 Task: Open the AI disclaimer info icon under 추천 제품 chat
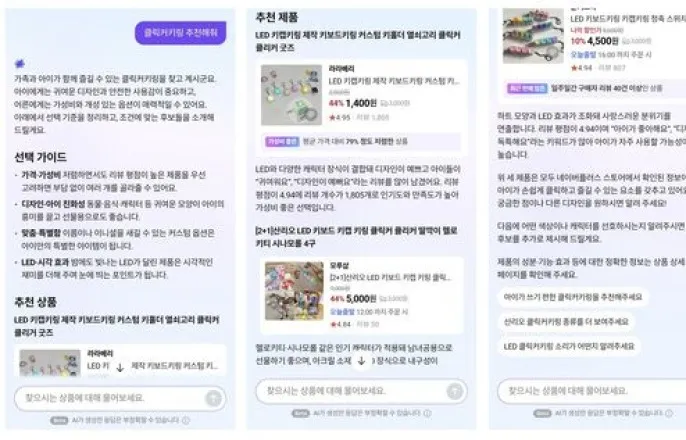[427, 413]
